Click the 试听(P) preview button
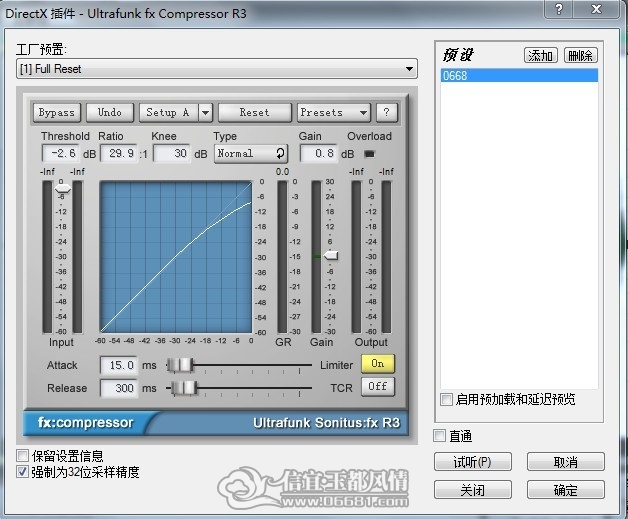 pyautogui.click(x=473, y=462)
